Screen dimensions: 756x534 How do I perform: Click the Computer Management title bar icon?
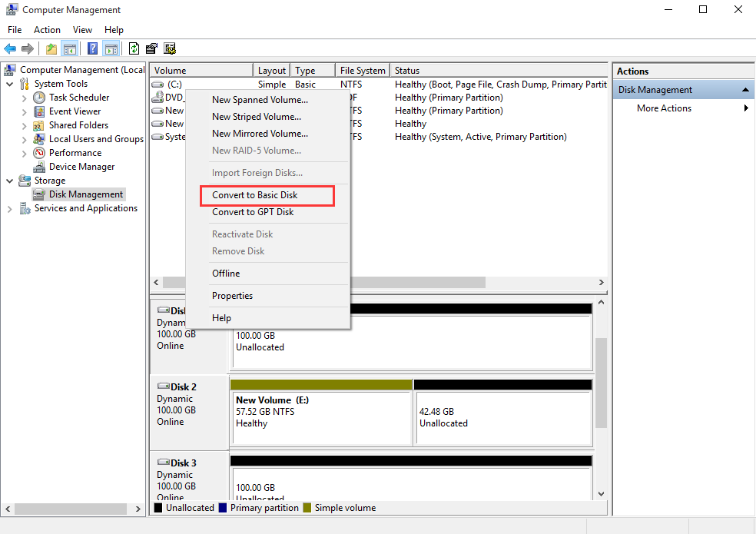tap(12, 9)
